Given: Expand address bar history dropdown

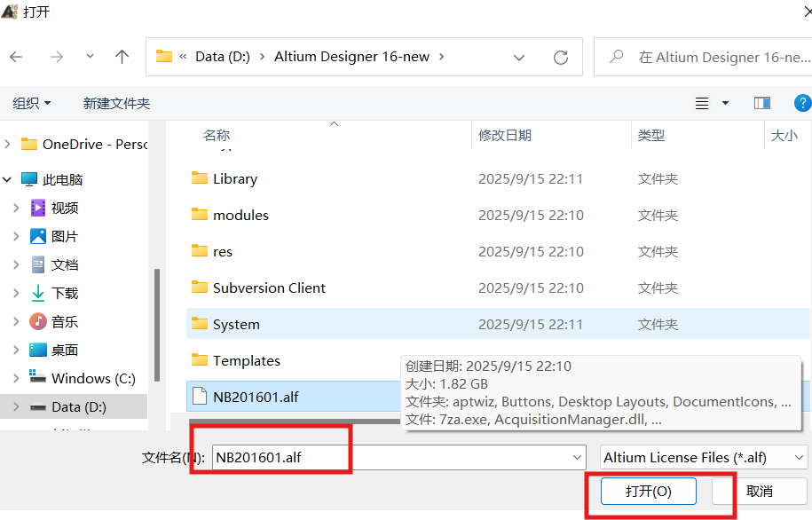Looking at the screenshot, I should [519, 58].
